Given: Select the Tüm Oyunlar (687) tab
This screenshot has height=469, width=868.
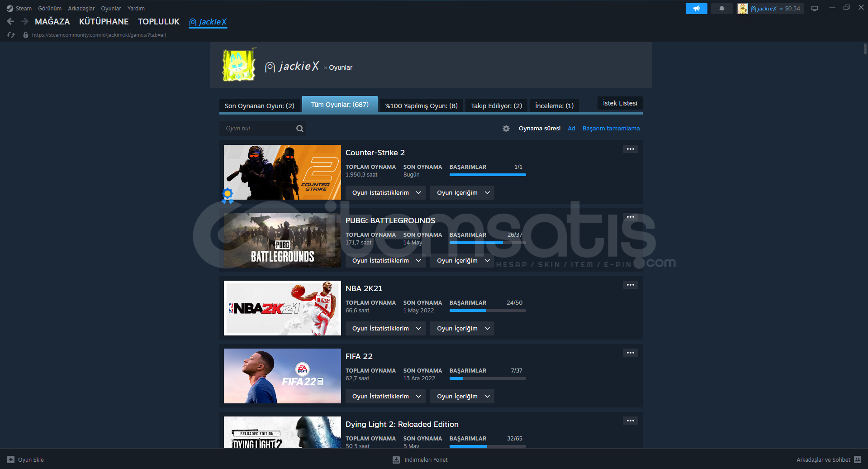Looking at the screenshot, I should (x=340, y=105).
